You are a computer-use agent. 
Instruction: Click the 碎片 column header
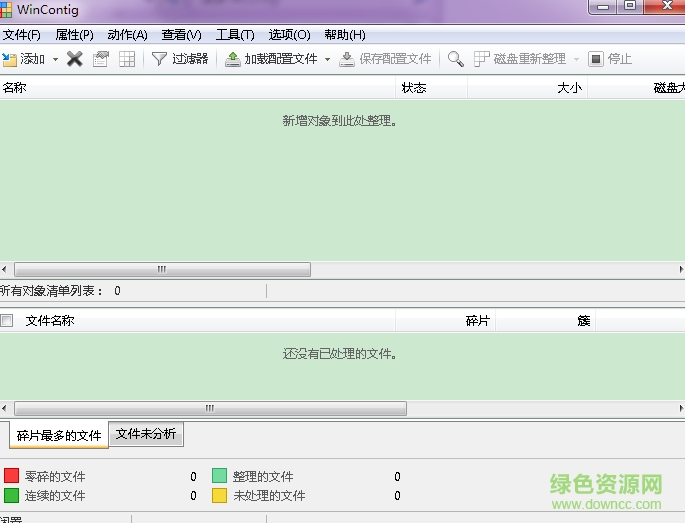(477, 321)
